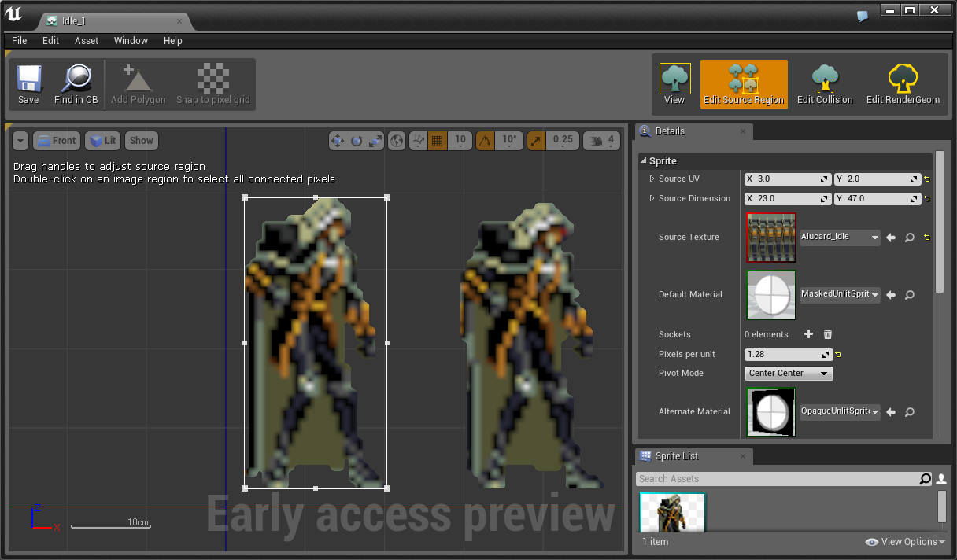Select the translate gizmo tool
957x560 pixels.
(338, 140)
